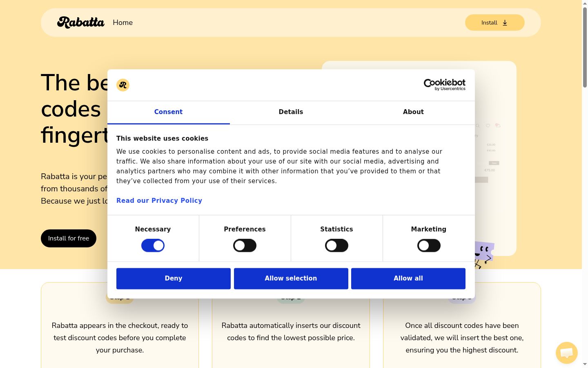Image resolution: width=588 pixels, height=368 pixels.
Task: Click the Allow selection button
Action: [x=291, y=278]
